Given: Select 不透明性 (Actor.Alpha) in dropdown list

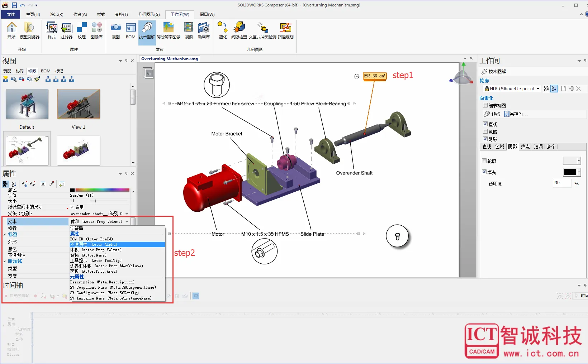Looking at the screenshot, I should [x=117, y=244].
